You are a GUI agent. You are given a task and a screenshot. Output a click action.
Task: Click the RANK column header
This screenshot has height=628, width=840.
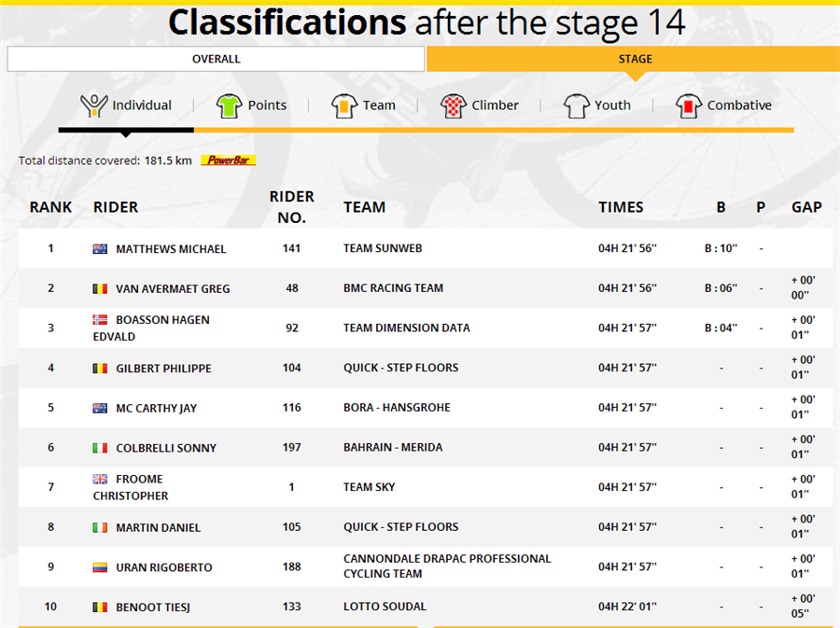point(50,207)
